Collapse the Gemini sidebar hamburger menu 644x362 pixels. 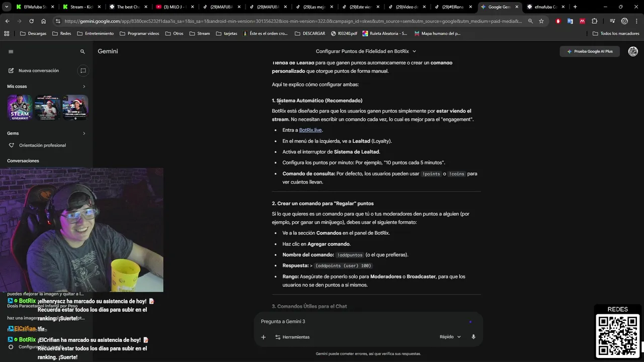(x=11, y=51)
